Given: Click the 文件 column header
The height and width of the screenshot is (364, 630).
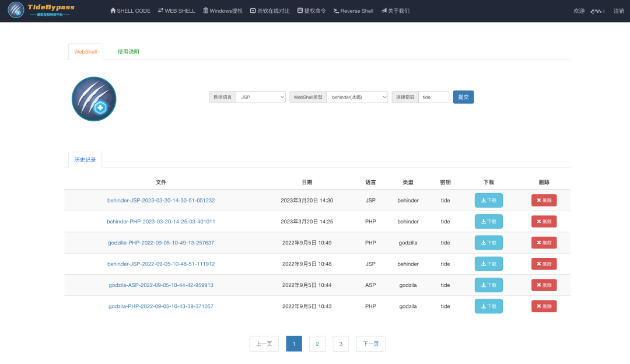Looking at the screenshot, I should coord(161,183).
